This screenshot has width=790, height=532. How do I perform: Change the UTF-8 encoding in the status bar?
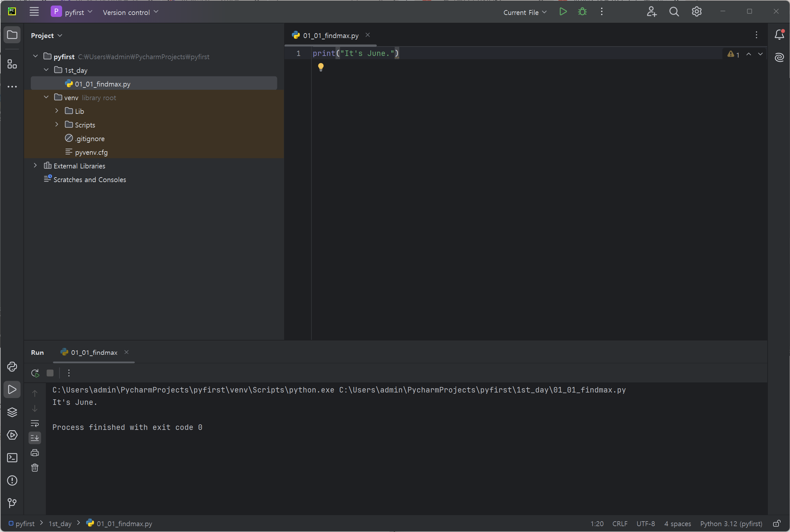(x=646, y=524)
